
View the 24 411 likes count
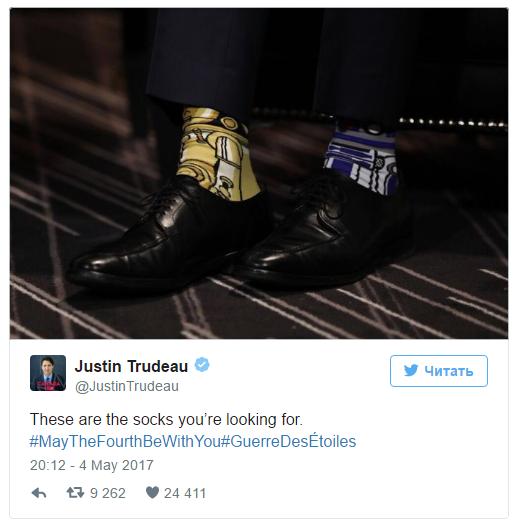(x=185, y=493)
